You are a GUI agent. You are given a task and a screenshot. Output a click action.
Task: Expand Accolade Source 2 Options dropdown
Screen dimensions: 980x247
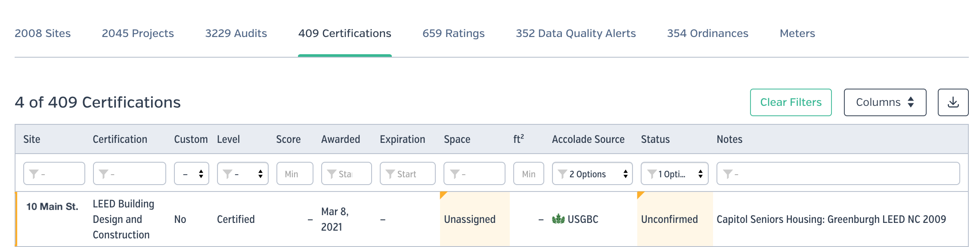pos(592,173)
